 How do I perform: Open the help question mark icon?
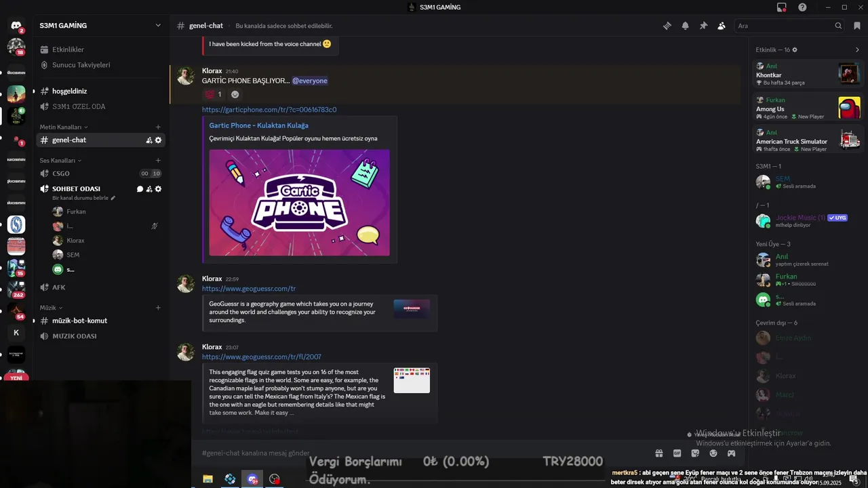(x=802, y=7)
